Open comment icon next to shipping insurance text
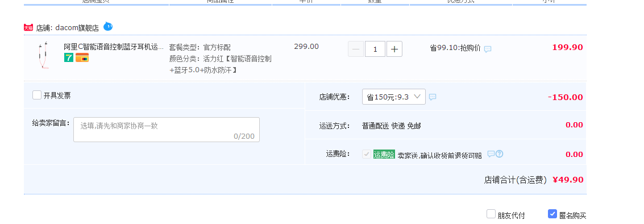The image size is (644, 224). point(491,154)
